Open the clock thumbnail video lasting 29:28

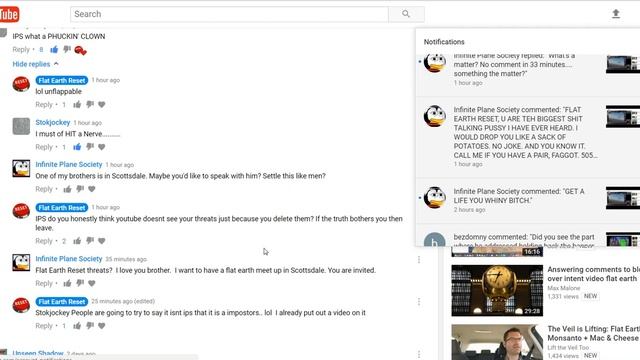tap(497, 291)
